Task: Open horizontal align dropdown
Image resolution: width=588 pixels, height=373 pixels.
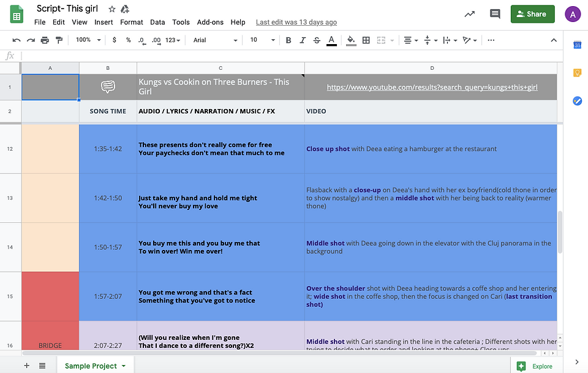Action: click(410, 40)
